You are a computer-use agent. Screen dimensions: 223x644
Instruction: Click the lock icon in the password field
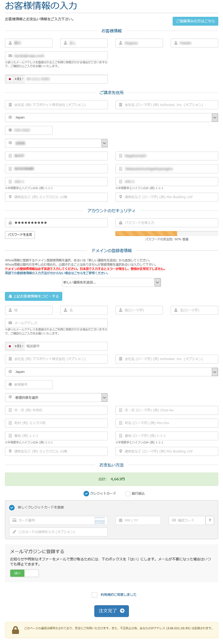(10, 223)
